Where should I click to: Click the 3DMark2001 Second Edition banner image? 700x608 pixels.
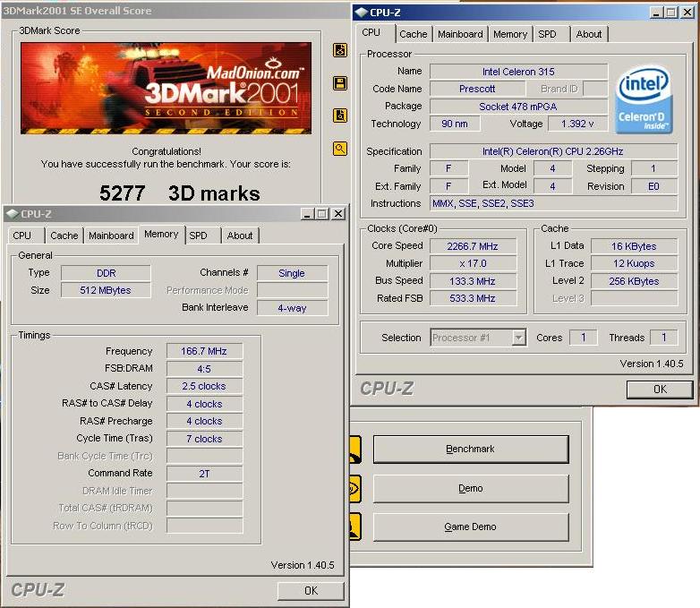pyautogui.click(x=166, y=88)
